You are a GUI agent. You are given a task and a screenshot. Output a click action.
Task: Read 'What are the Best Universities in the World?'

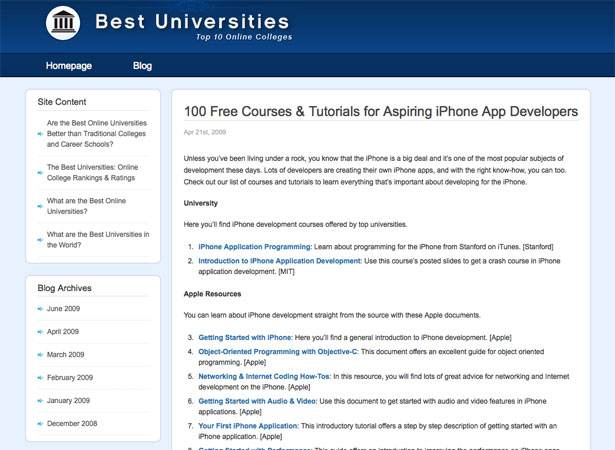[98, 240]
